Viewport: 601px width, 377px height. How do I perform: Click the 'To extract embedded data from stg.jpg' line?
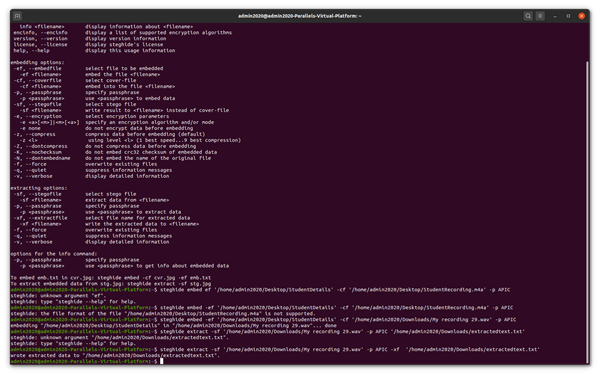tap(111, 284)
